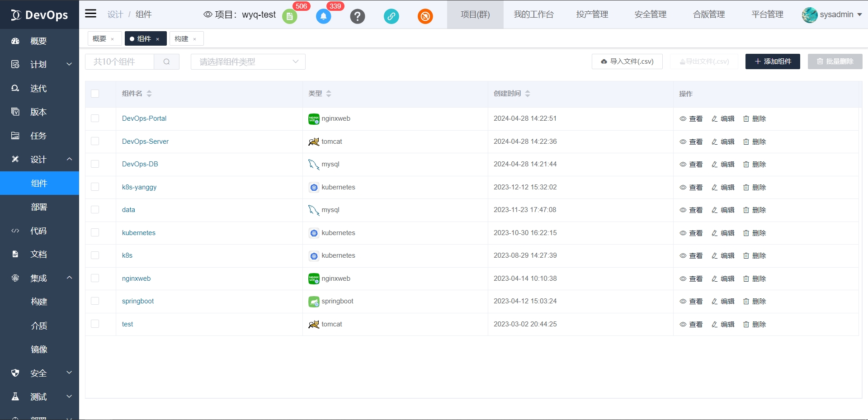Open the help question mark icon
The width and height of the screenshot is (868, 420).
pos(357,17)
